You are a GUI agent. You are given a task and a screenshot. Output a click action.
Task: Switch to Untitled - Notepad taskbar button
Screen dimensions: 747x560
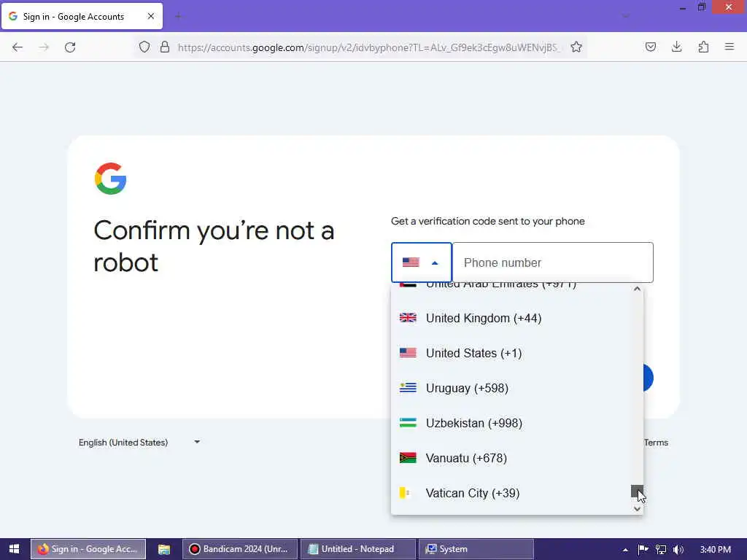pos(357,549)
